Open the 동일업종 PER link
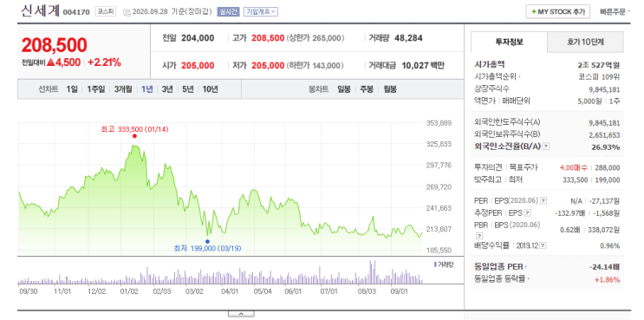Screen dimensions: 644x320 click(501, 267)
